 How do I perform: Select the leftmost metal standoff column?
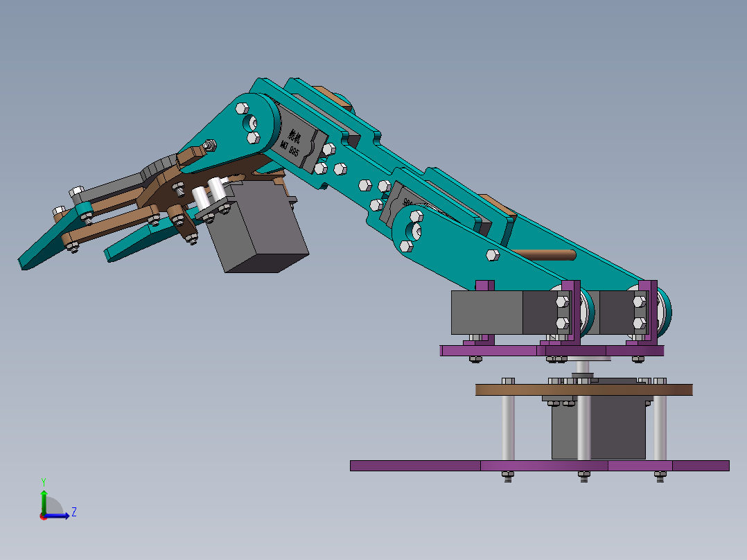(508, 428)
